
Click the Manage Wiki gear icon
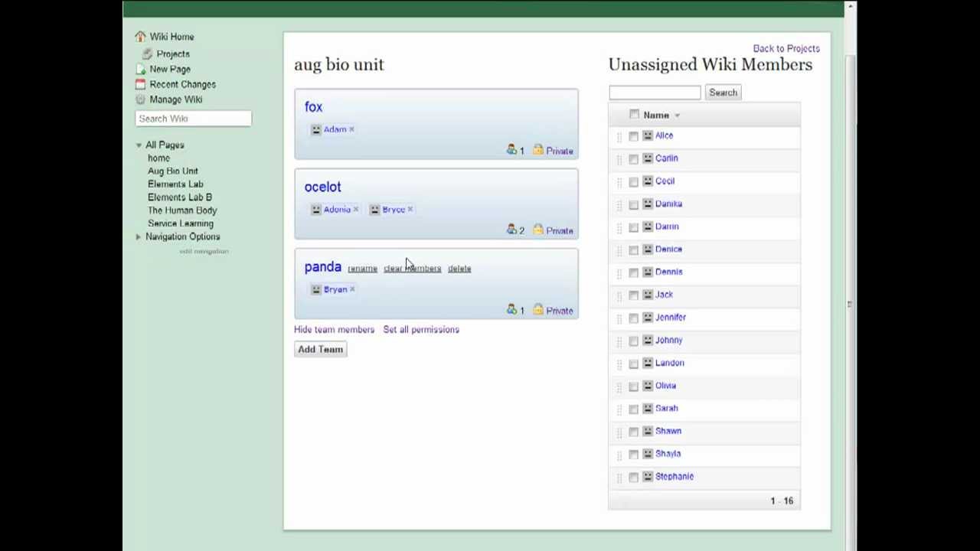(140, 99)
